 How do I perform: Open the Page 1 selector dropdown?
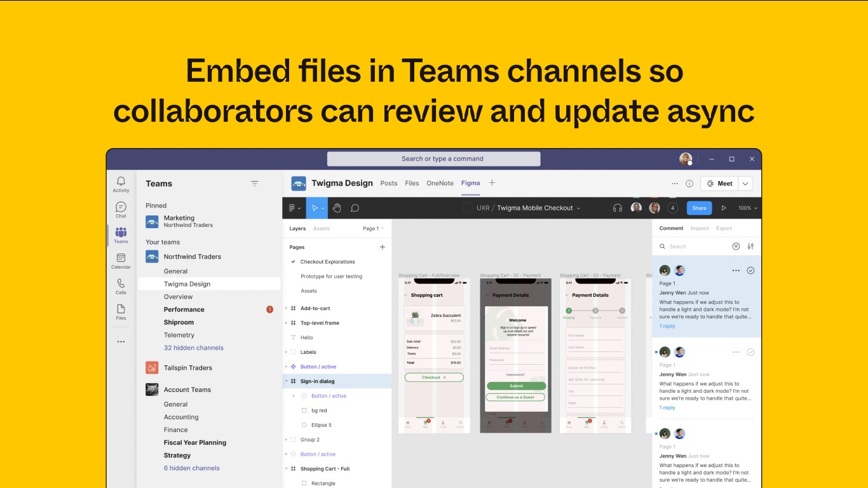(x=374, y=229)
